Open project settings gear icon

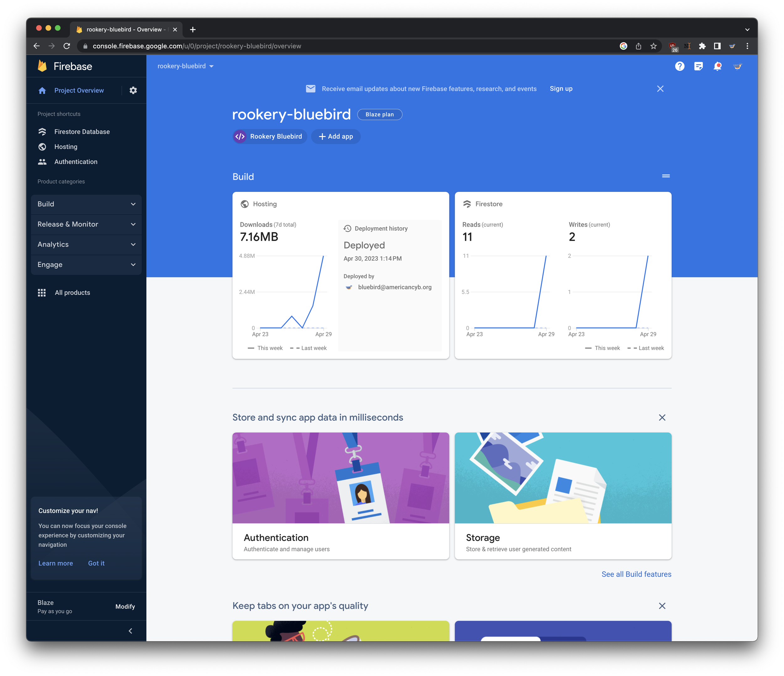coord(133,90)
